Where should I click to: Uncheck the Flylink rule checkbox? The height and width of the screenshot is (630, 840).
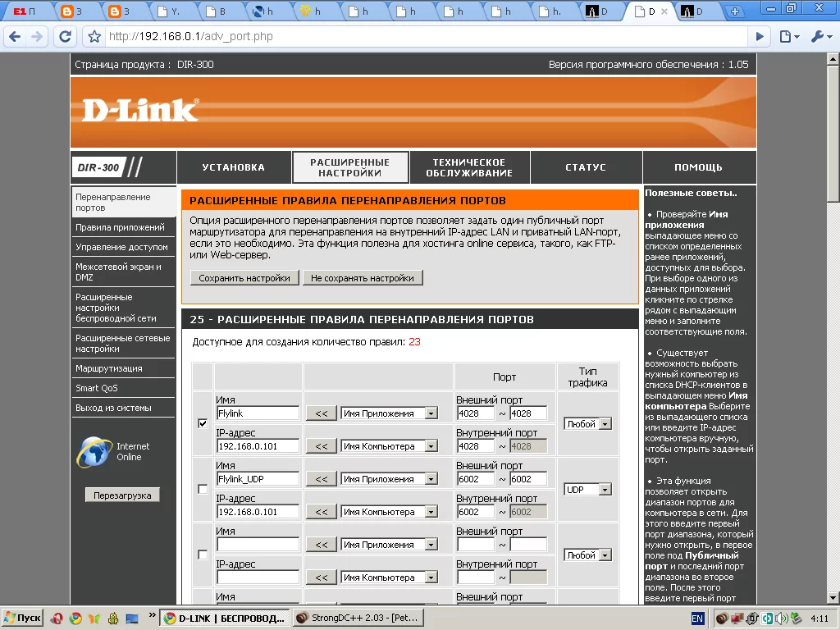203,423
